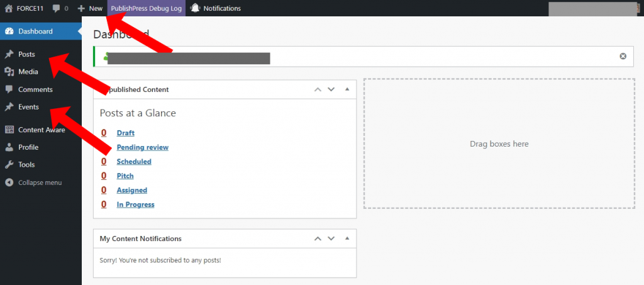The width and height of the screenshot is (644, 285).
Task: Click the Tools wrench icon
Action: click(x=9, y=165)
